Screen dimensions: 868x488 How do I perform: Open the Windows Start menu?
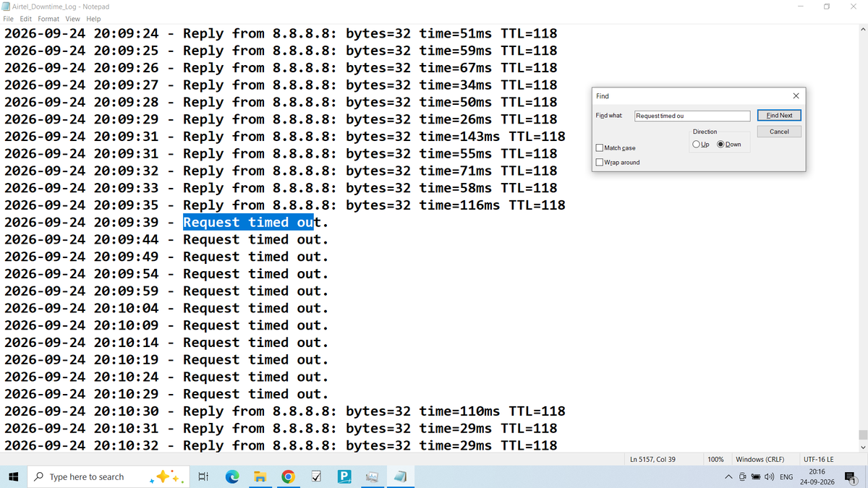pos(13,477)
